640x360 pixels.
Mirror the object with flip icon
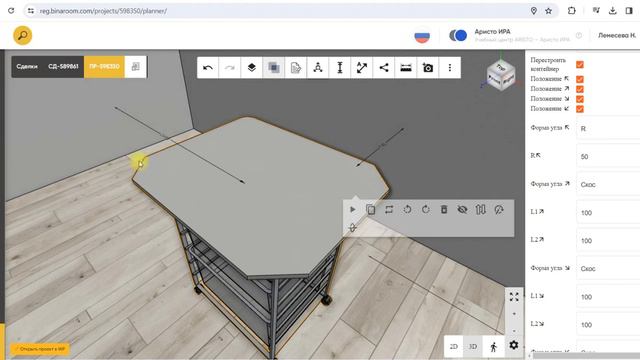[480, 209]
